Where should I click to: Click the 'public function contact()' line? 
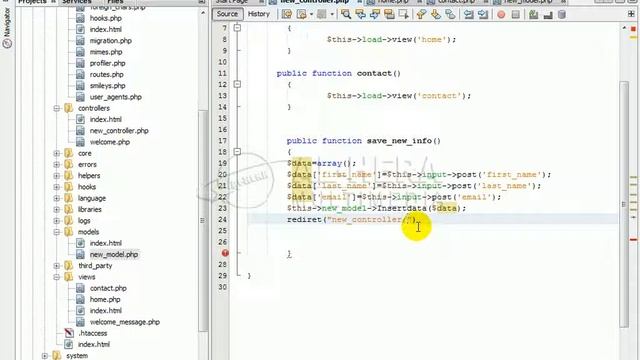click(338, 73)
